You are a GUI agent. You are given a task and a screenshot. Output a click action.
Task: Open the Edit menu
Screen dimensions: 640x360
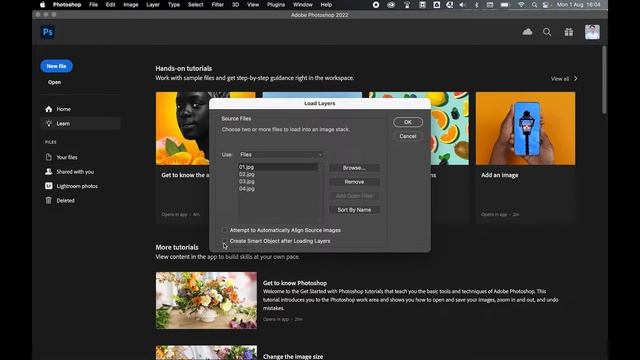click(111, 5)
